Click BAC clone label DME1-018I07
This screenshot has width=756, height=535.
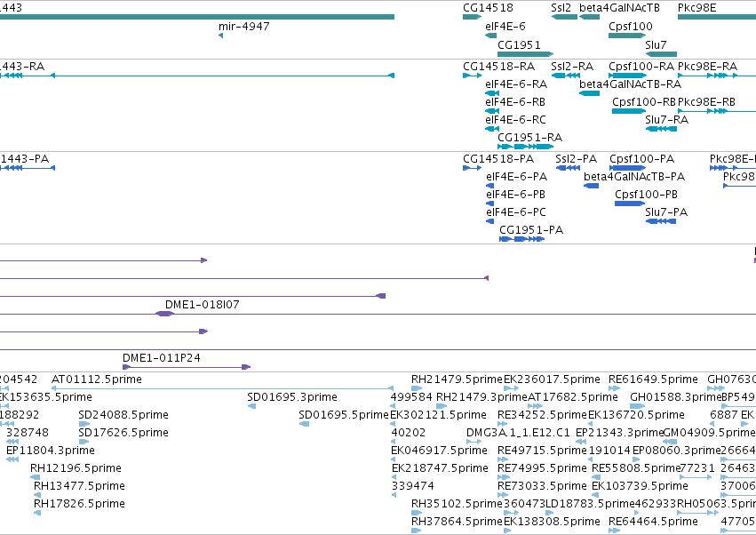[x=202, y=305]
